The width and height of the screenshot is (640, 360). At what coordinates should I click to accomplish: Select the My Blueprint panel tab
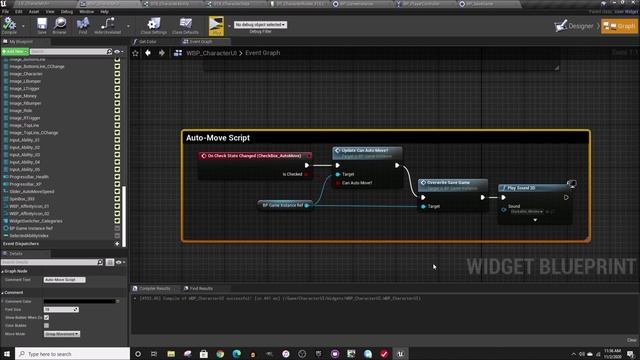pyautogui.click(x=20, y=42)
